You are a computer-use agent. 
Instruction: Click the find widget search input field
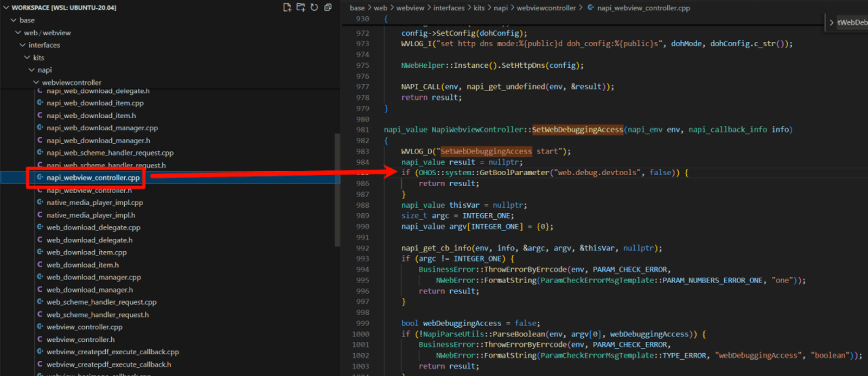coord(853,22)
